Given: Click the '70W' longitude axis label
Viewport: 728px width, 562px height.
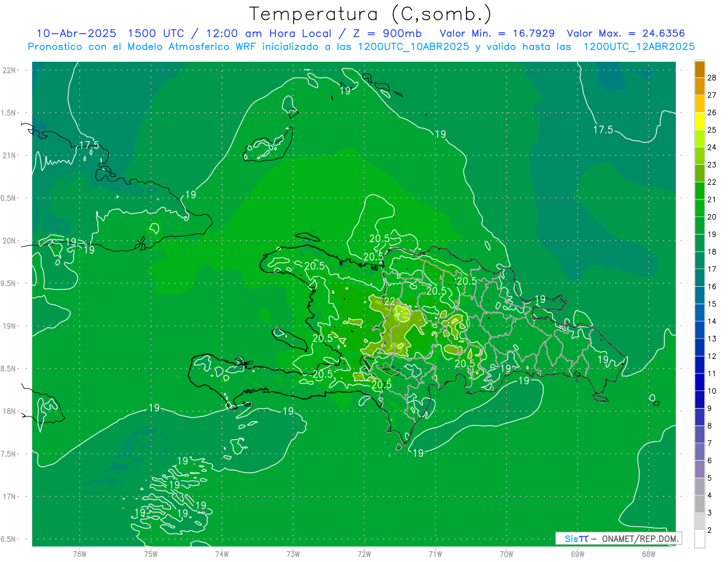Looking at the screenshot, I should pos(507,554).
